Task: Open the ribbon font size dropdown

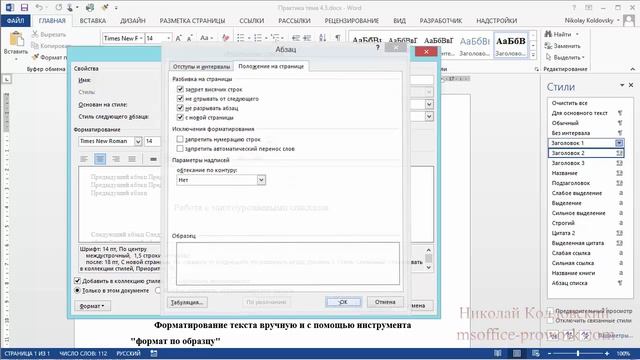Action: [169, 38]
